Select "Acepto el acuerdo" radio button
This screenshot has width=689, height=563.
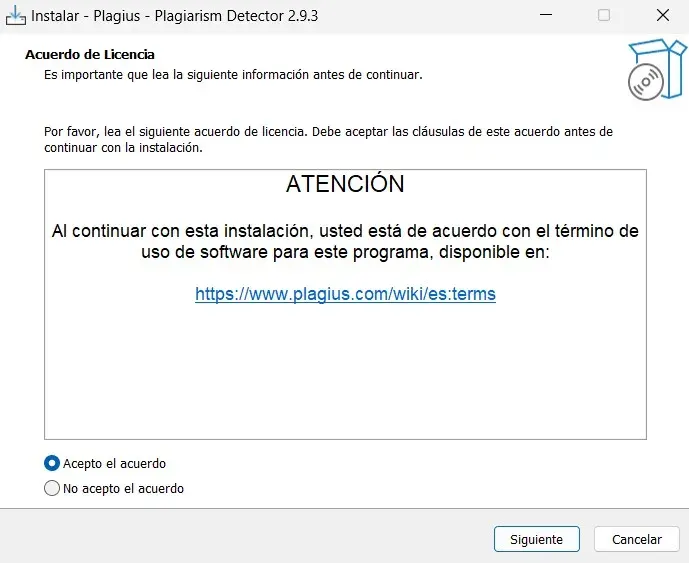(52, 463)
